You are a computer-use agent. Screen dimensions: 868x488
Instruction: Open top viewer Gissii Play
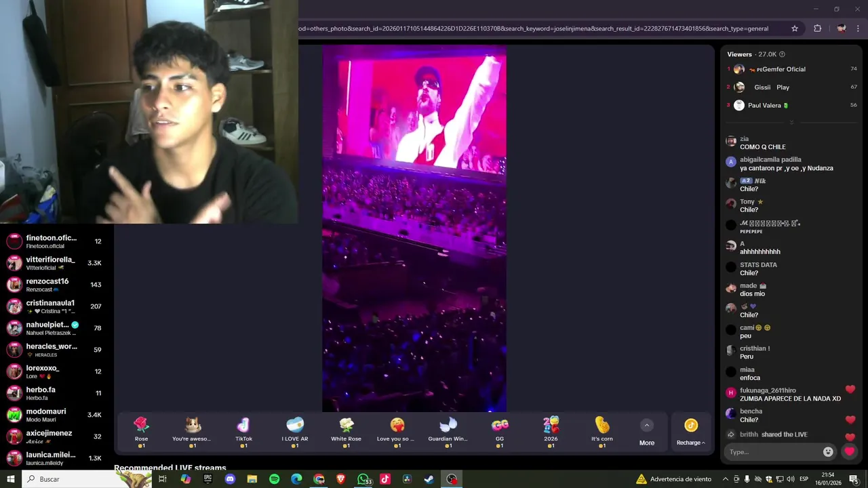tap(792, 87)
